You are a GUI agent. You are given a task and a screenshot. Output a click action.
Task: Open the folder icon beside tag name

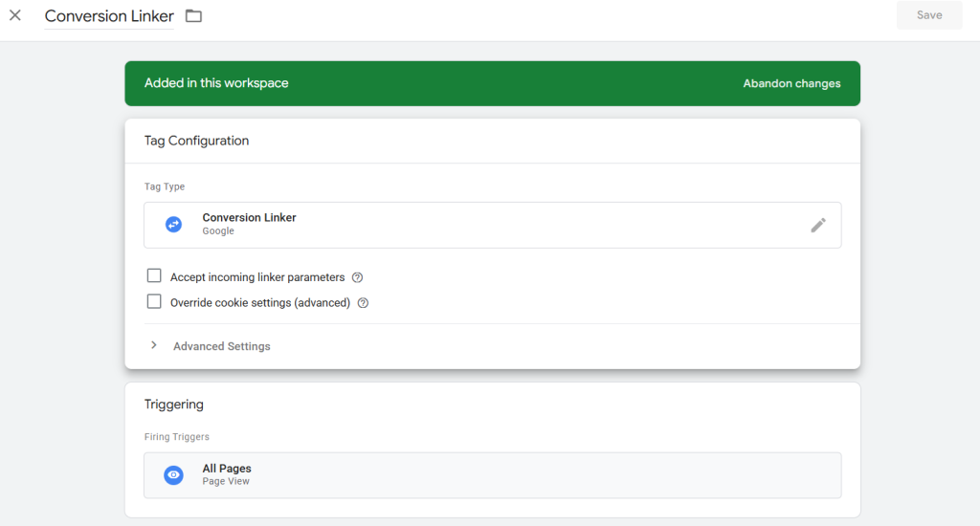point(194,16)
